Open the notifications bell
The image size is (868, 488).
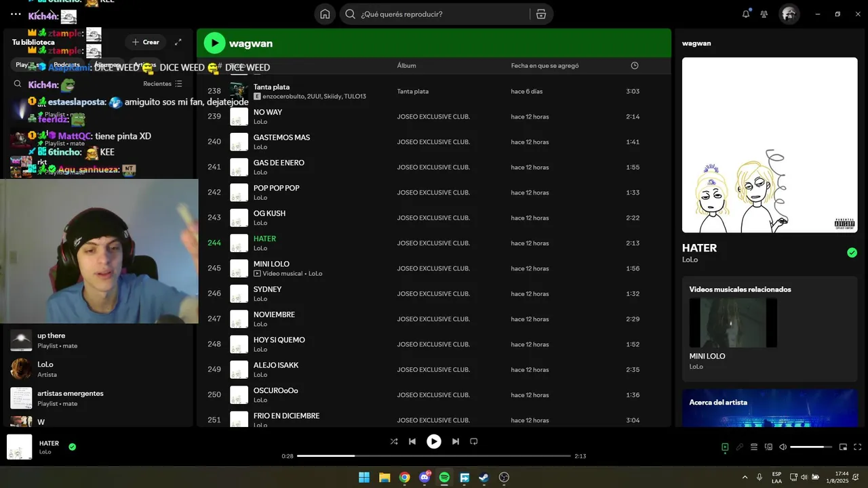(746, 14)
